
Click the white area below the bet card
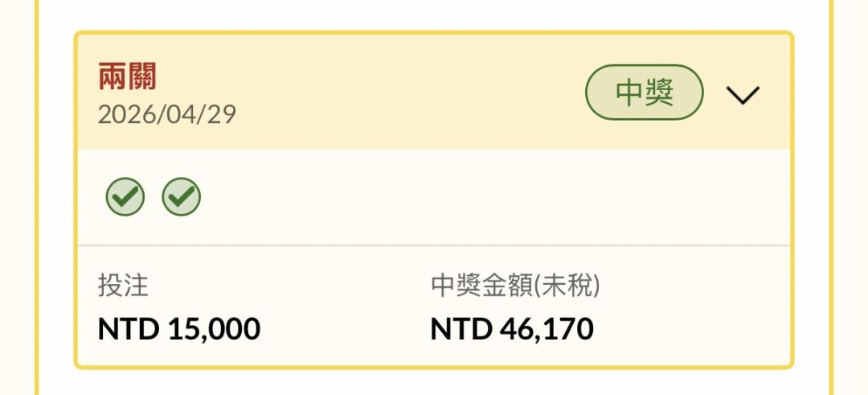point(434,383)
